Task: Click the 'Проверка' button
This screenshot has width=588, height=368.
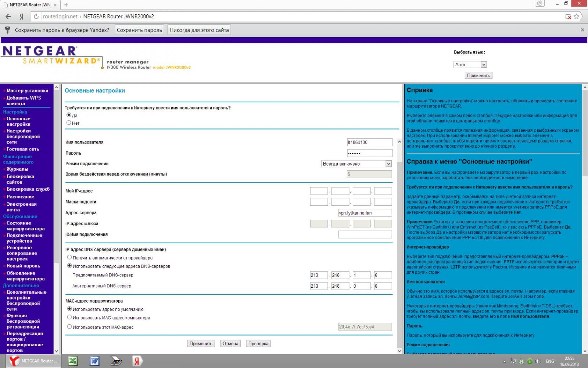Action: click(x=258, y=344)
